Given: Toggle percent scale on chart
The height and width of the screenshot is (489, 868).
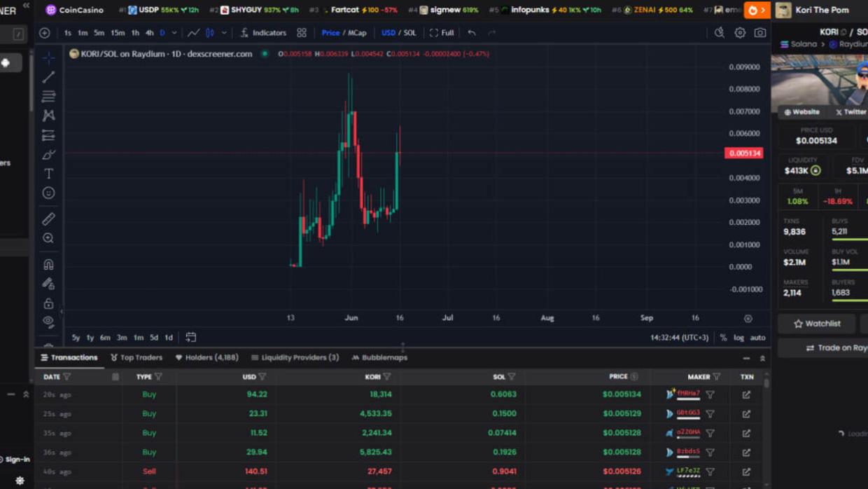Looking at the screenshot, I should pyautogui.click(x=723, y=338).
